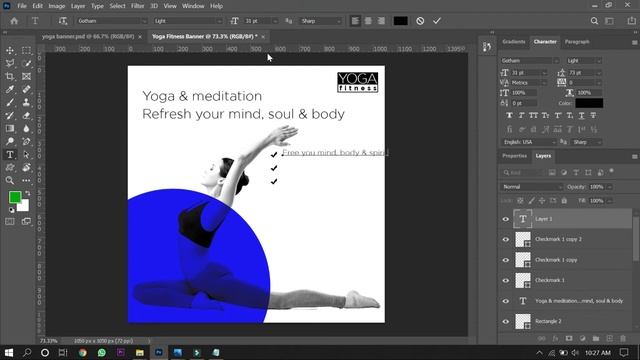This screenshot has height=360, width=640.
Task: Click the delete layer trash icon
Action: (623, 338)
